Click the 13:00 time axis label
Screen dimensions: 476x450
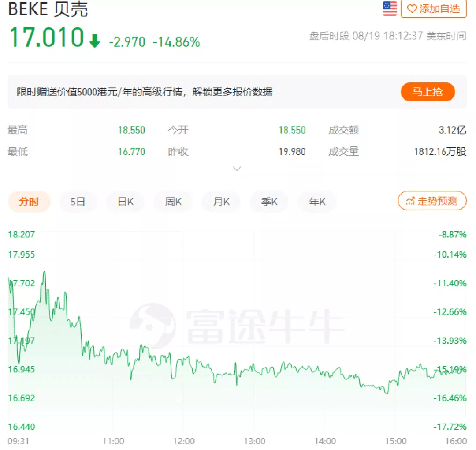(x=254, y=441)
